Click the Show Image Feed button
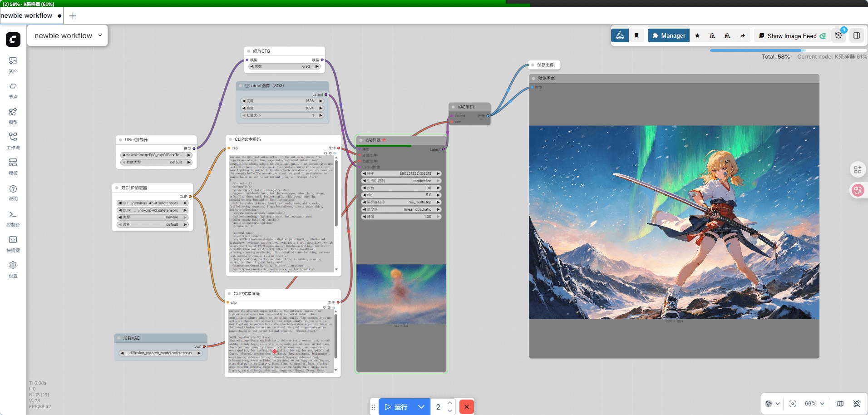The width and height of the screenshot is (868, 415). [x=792, y=36]
